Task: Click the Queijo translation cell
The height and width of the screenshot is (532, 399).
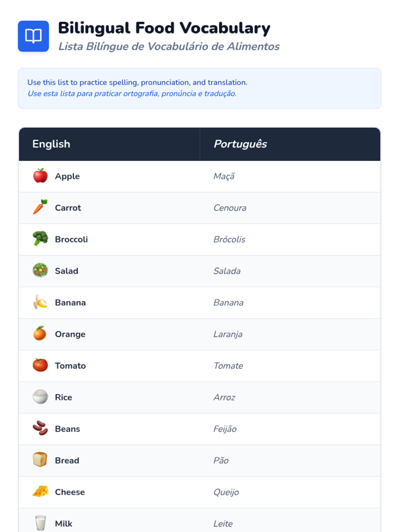Action: coord(226,492)
